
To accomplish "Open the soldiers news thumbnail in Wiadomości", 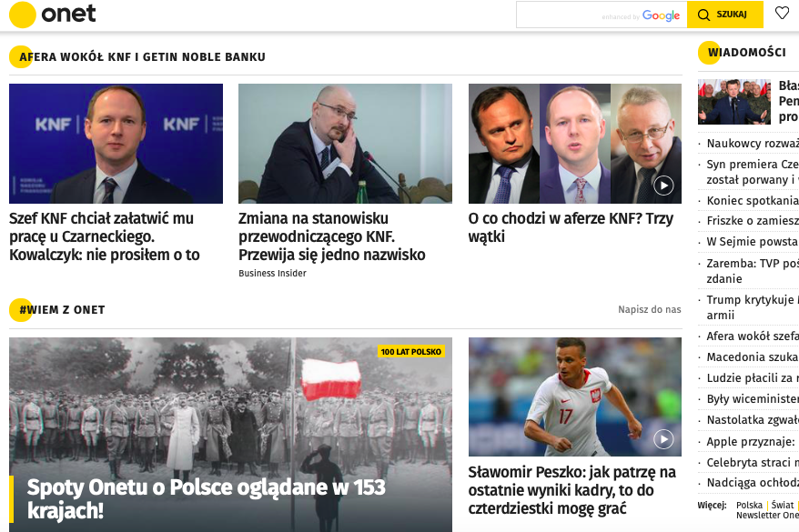I will tap(734, 102).
